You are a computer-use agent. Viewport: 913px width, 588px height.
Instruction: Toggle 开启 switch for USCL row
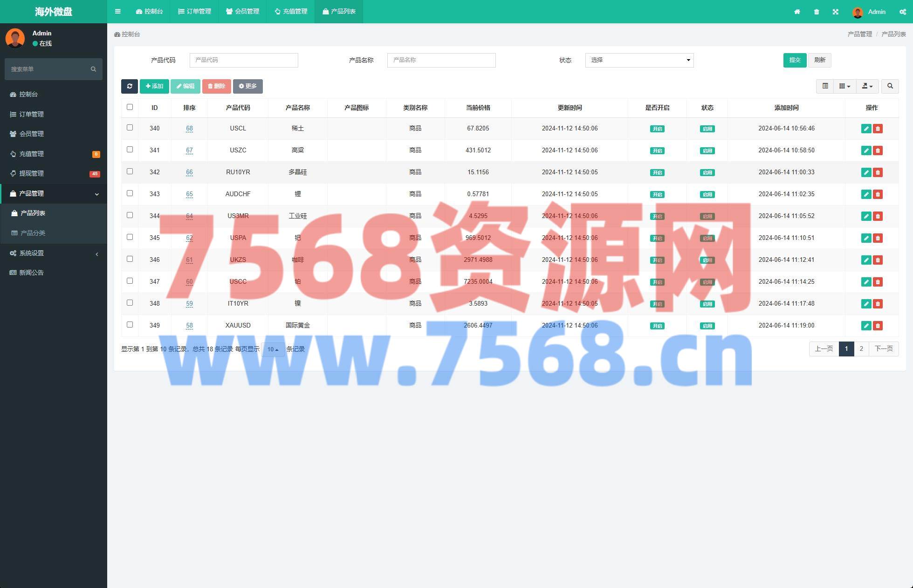pyautogui.click(x=657, y=129)
